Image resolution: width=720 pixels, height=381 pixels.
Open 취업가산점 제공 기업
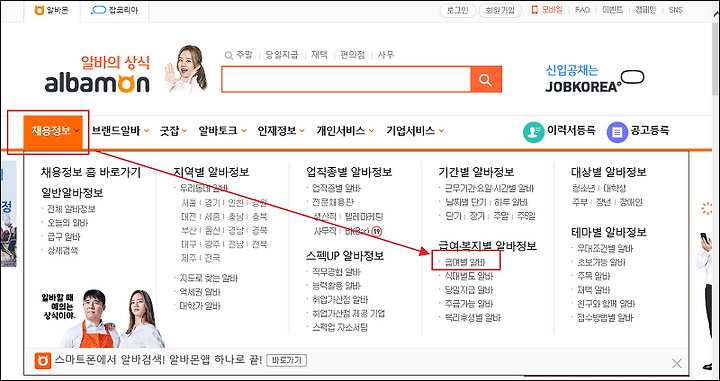(349, 314)
